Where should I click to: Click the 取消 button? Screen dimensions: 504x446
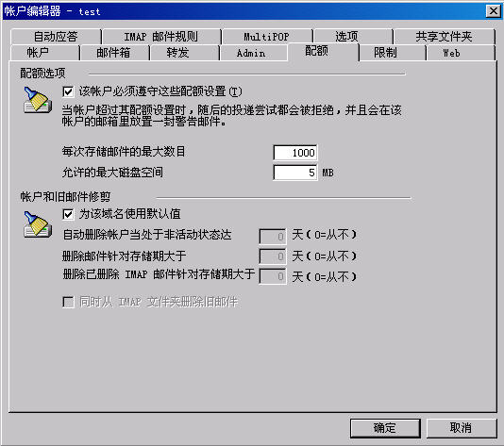[x=462, y=428]
